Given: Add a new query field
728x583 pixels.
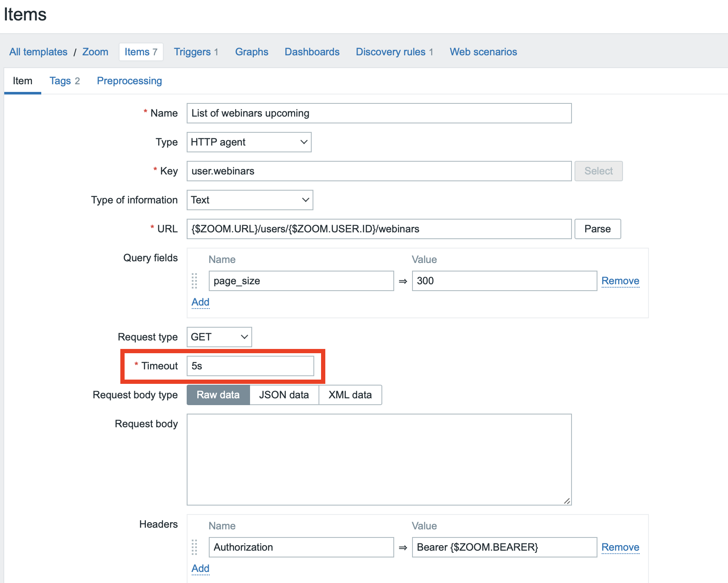Looking at the screenshot, I should [200, 302].
